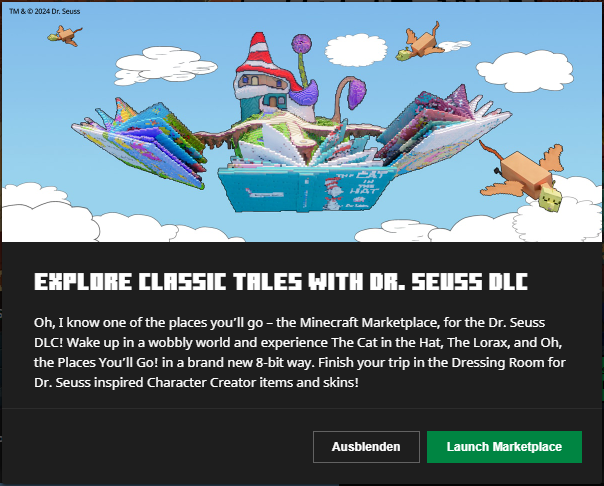This screenshot has height=486, width=604.
Task: Click the Ausblenden button
Action: pos(366,447)
